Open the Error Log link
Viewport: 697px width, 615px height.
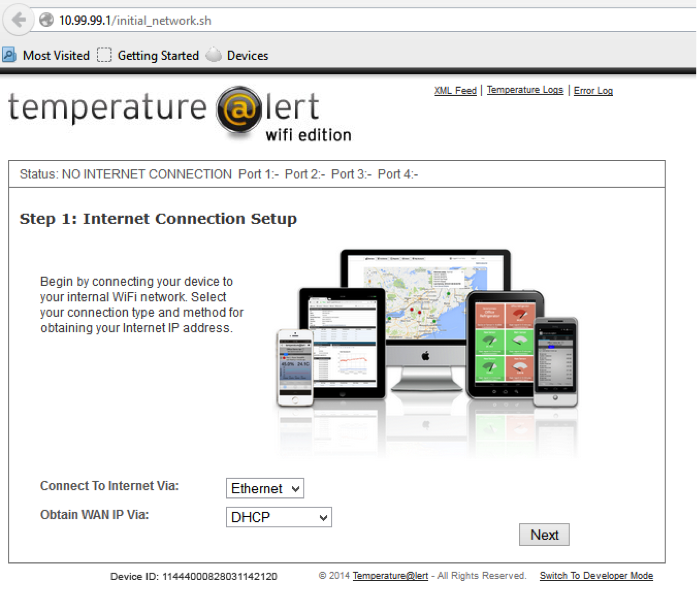pyautogui.click(x=593, y=91)
